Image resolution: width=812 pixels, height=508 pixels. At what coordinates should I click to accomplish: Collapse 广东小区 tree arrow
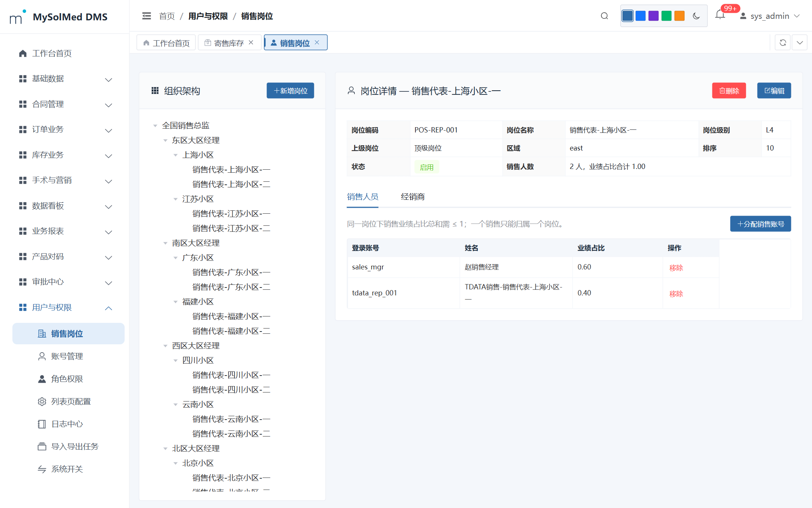[x=176, y=258]
